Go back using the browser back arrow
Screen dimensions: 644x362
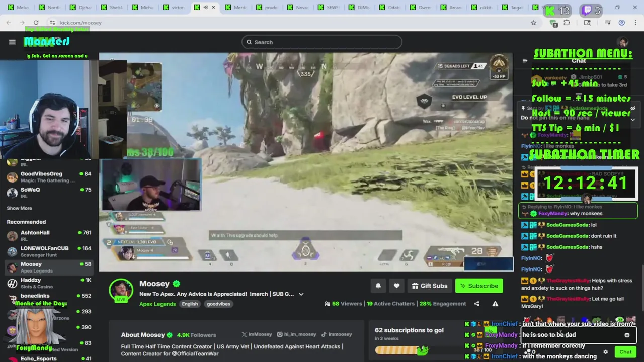click(x=9, y=23)
